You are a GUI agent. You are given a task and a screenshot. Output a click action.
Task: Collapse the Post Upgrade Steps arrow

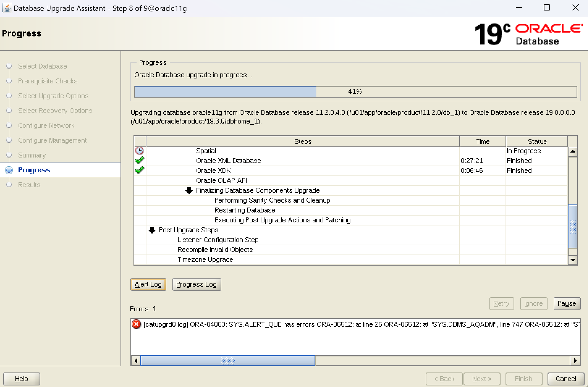(152, 230)
